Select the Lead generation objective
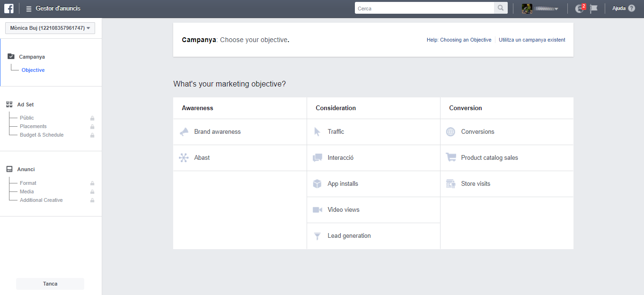644x295 pixels. coord(349,236)
